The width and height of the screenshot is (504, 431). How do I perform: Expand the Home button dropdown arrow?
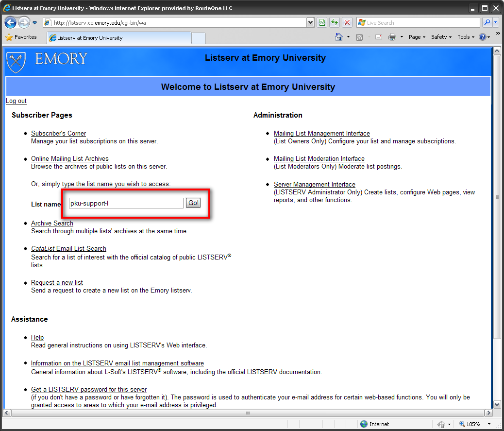click(349, 37)
